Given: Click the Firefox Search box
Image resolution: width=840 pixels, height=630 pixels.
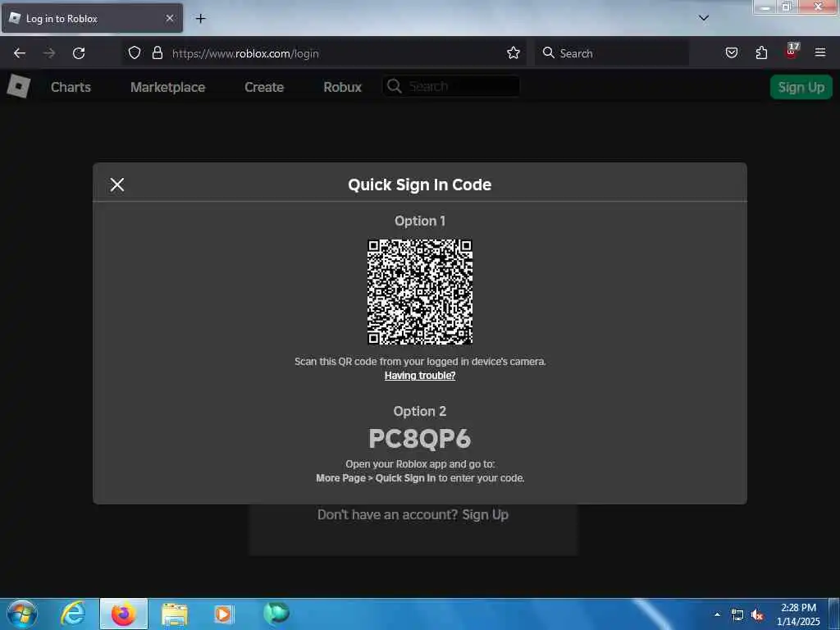Looking at the screenshot, I should click(x=612, y=53).
